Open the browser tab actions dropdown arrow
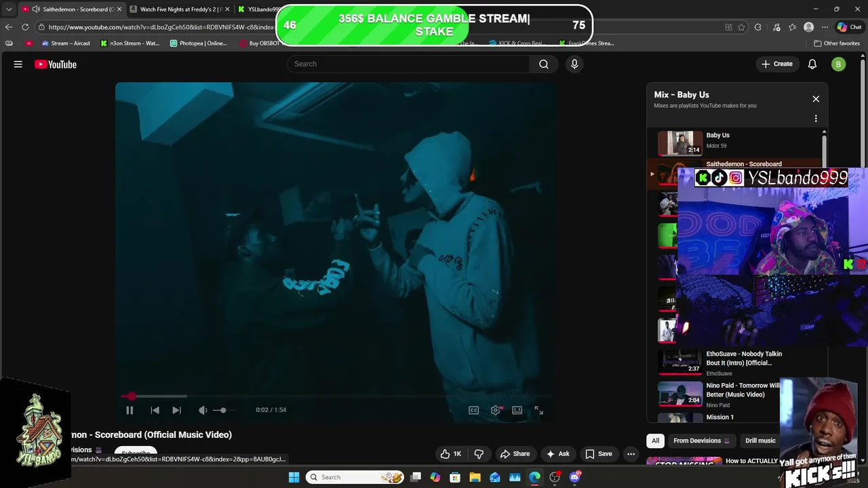This screenshot has width=868, height=488. point(9,9)
